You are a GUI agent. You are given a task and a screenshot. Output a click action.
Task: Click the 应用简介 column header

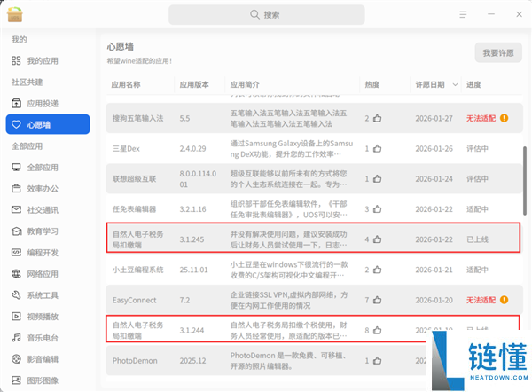[245, 84]
